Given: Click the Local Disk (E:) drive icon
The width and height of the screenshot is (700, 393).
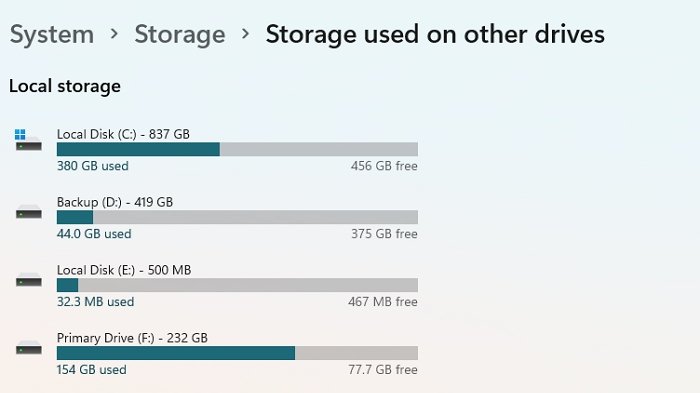Looking at the screenshot, I should click(29, 280).
